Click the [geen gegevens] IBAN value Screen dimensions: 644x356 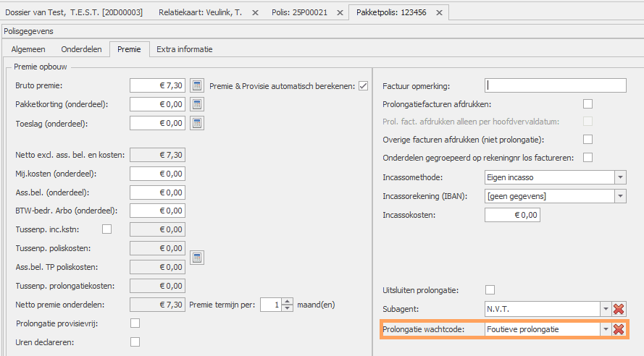[x=550, y=196]
